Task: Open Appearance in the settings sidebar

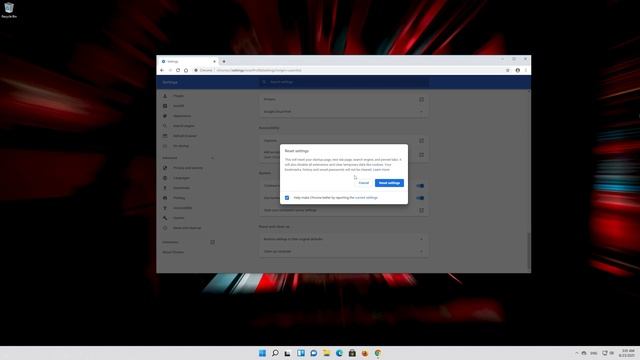Action: click(x=182, y=116)
